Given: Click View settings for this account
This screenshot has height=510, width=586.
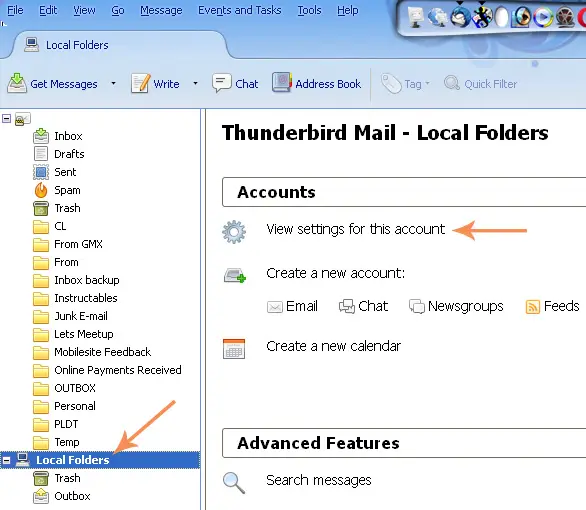Looking at the screenshot, I should point(355,229).
